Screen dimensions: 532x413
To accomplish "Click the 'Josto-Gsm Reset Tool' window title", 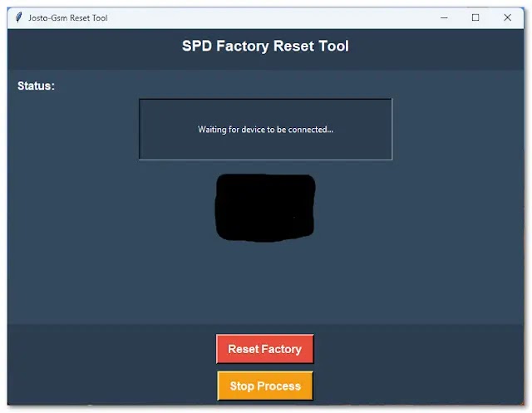I will pyautogui.click(x=68, y=18).
